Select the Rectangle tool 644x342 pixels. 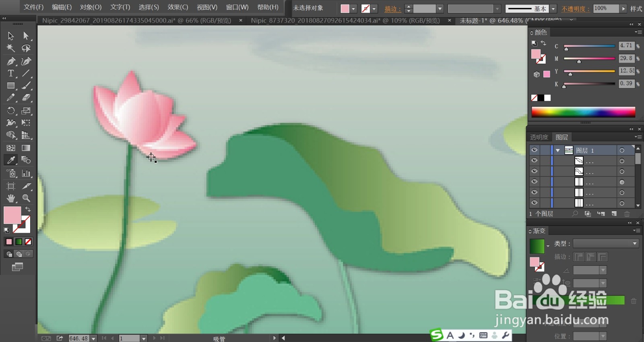pos(11,85)
